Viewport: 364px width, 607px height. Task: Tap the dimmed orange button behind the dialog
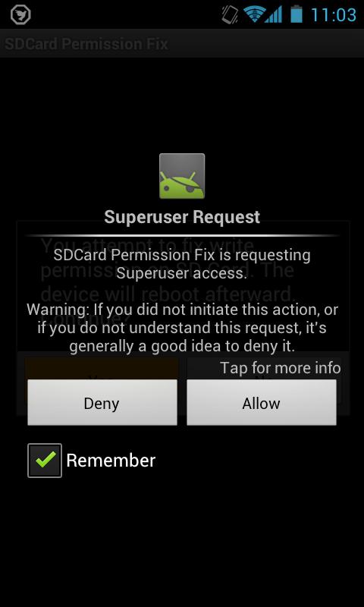[x=102, y=368]
